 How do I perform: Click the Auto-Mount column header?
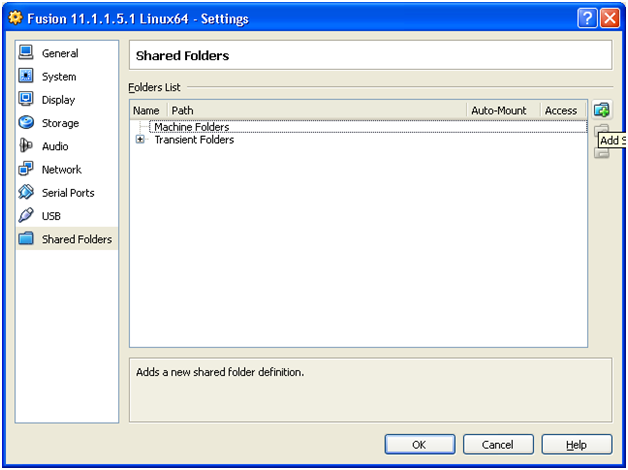[503, 110]
